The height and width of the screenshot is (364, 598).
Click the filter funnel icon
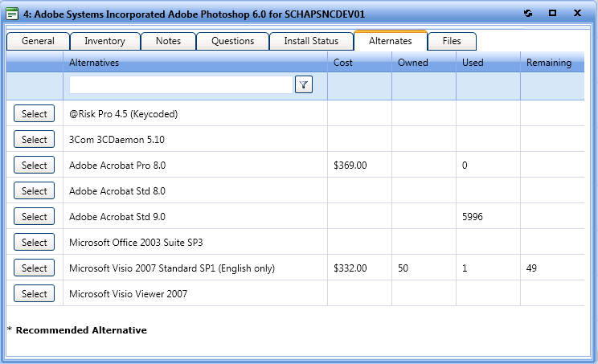[304, 84]
